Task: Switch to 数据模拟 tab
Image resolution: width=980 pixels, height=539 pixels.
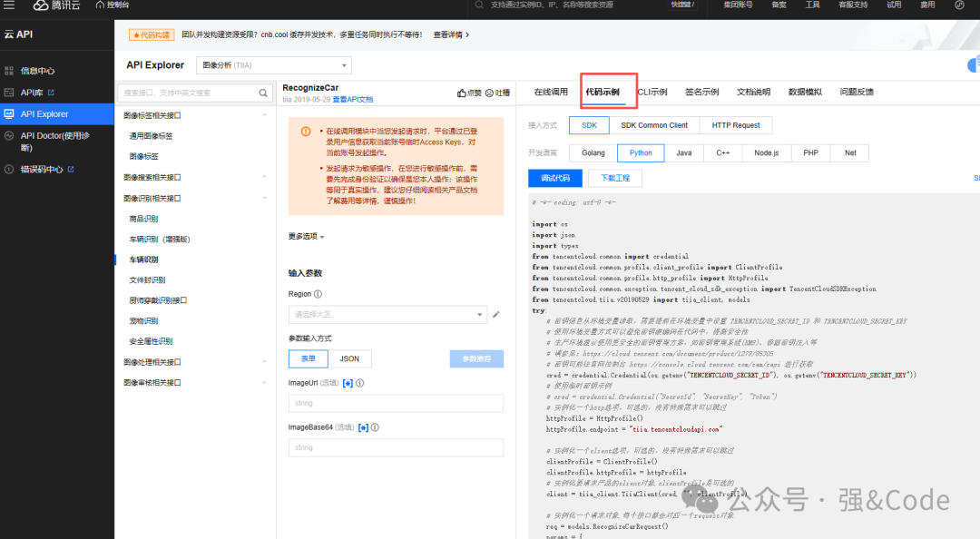Action: 805,92
